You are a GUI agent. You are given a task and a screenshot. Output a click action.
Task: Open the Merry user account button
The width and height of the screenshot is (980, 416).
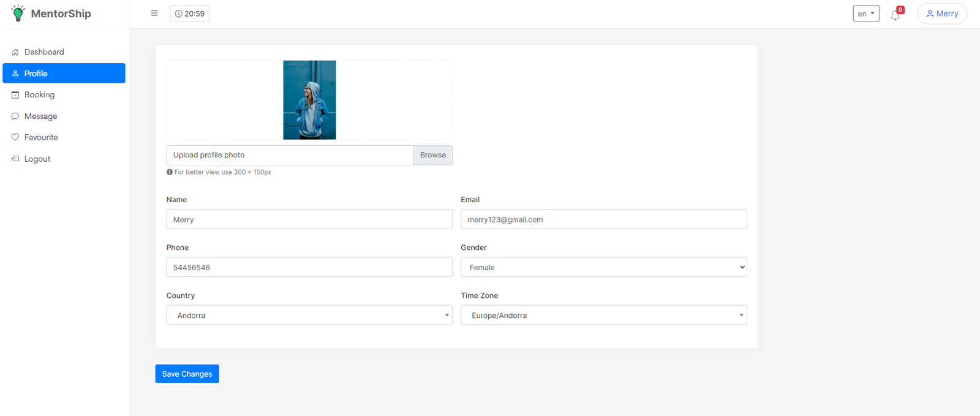pos(941,13)
